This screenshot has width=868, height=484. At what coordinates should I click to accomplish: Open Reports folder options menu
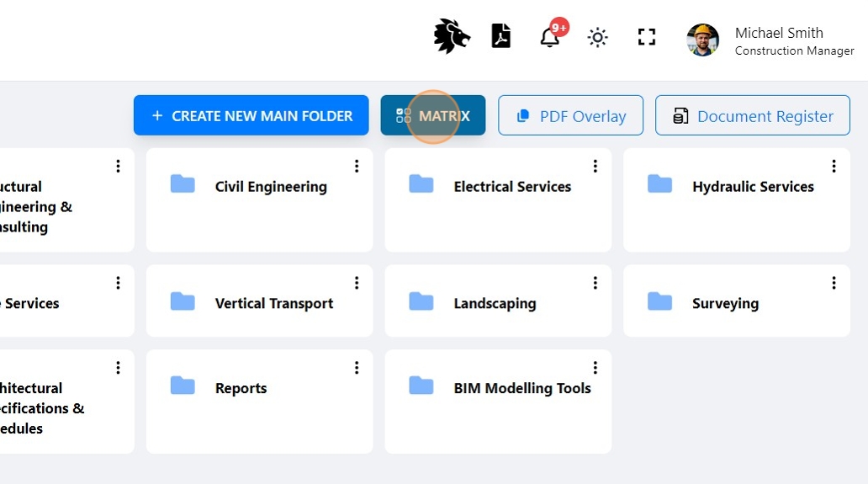point(357,368)
